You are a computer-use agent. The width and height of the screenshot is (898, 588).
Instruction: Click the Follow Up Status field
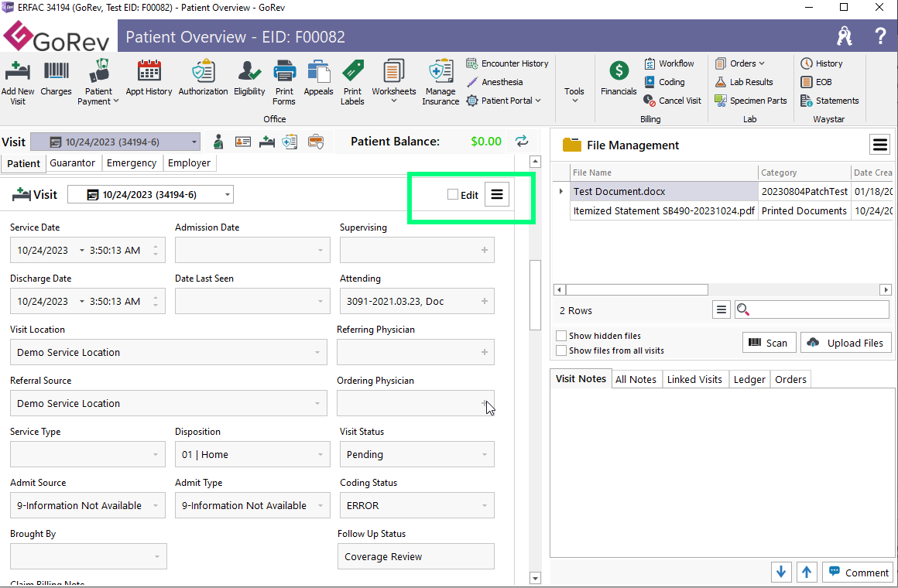coord(416,556)
